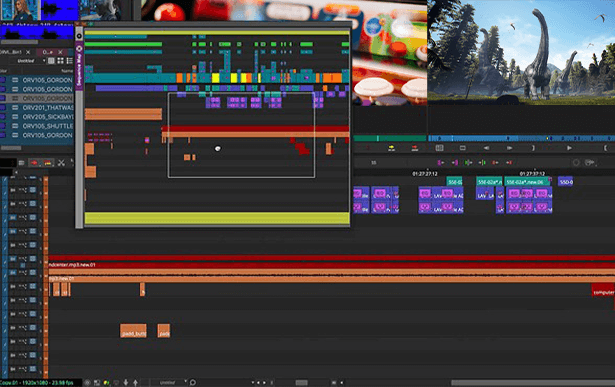Click the quad-split display icon under the monitors
Viewport: 615px width, 387px height.
(439, 148)
